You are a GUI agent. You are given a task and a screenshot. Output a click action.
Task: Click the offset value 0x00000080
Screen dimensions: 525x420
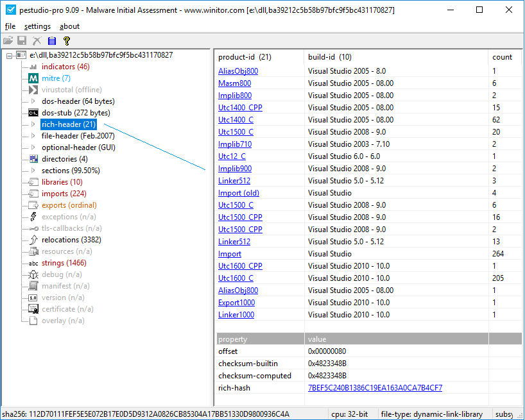pos(327,351)
